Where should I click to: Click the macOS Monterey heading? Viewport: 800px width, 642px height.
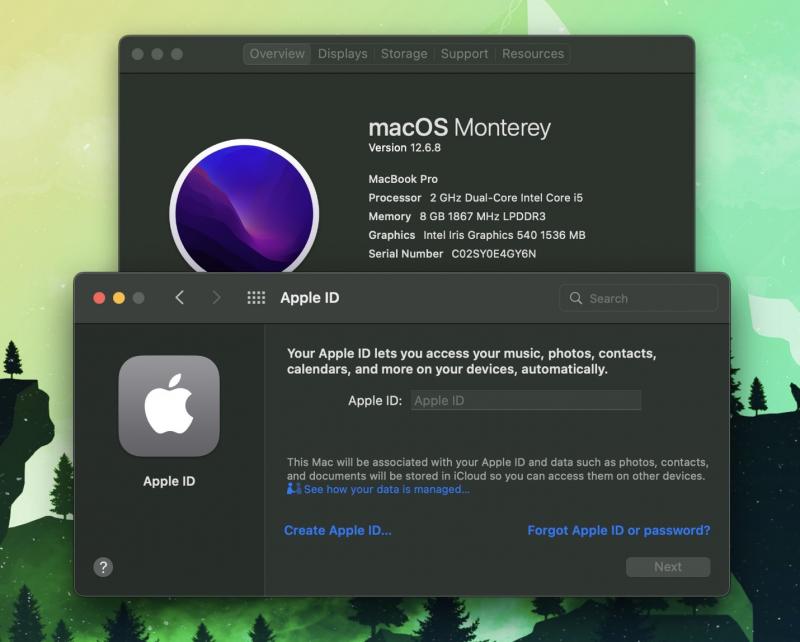(460, 128)
